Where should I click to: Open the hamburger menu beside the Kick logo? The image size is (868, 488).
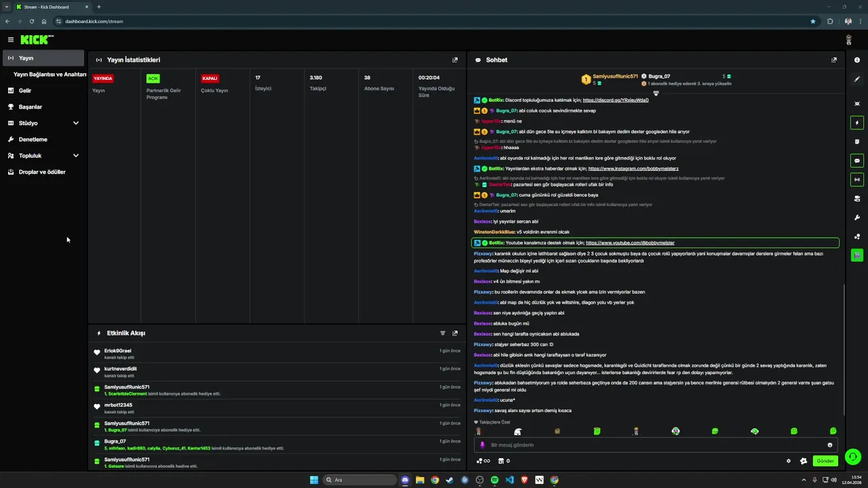(10, 40)
